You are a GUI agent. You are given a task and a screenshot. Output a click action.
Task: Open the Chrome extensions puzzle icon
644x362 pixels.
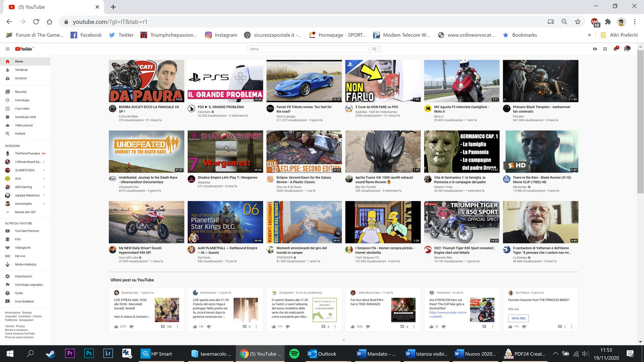608,22
